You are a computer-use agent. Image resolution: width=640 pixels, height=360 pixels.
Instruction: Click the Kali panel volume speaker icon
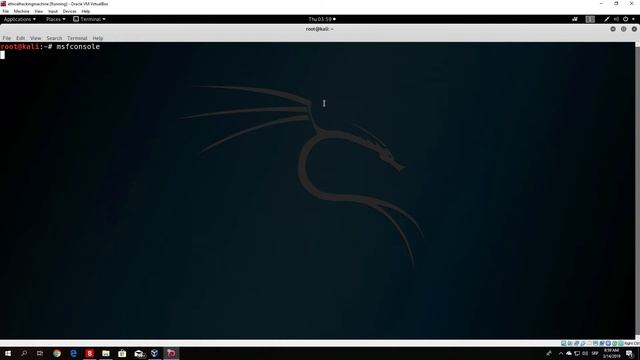(616, 19)
